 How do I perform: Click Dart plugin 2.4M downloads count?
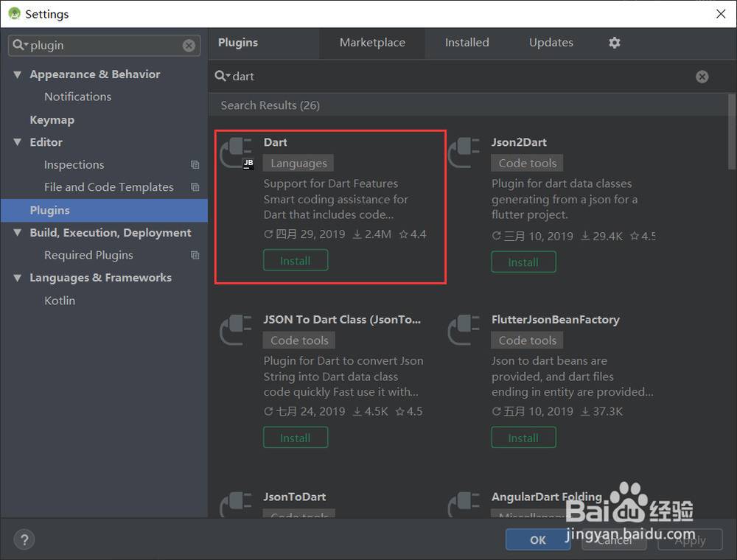[372, 234]
